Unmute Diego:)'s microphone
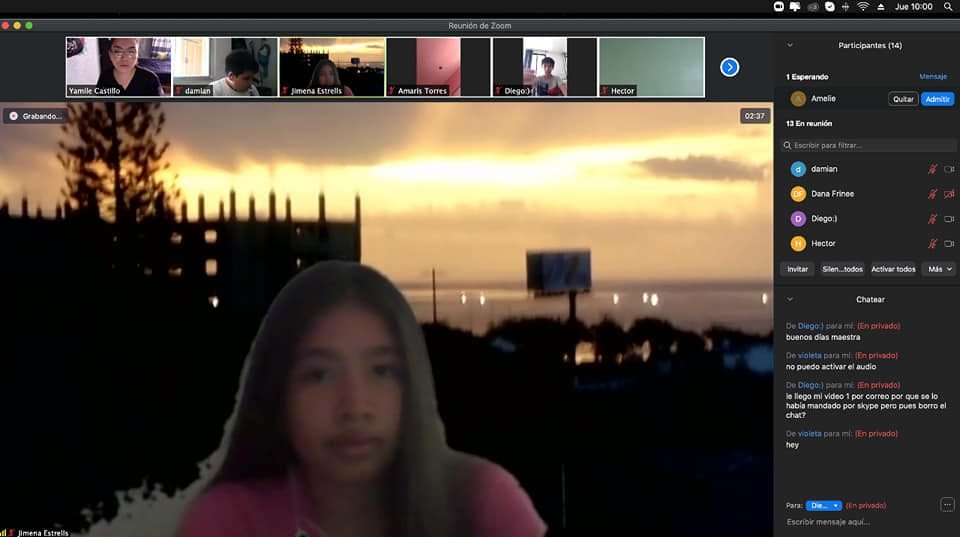Viewport: 960px width, 537px height. [932, 219]
